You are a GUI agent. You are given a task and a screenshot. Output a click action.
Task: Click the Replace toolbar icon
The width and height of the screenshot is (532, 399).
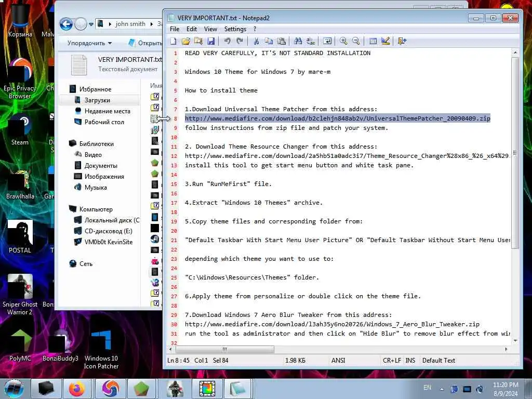pyautogui.click(x=311, y=41)
